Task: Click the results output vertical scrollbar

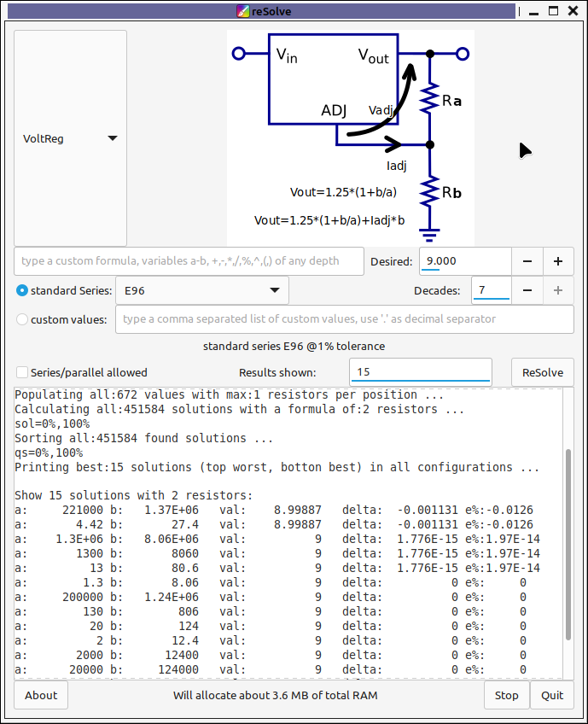Action: (x=568, y=545)
